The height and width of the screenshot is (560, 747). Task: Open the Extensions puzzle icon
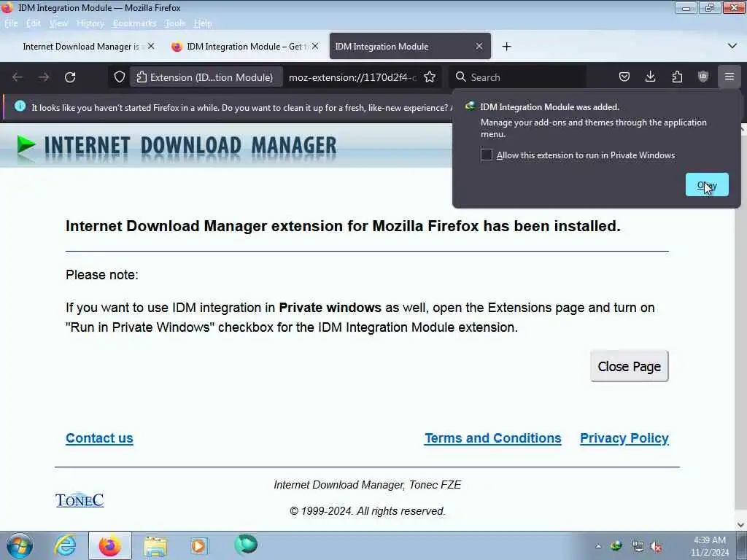click(677, 77)
